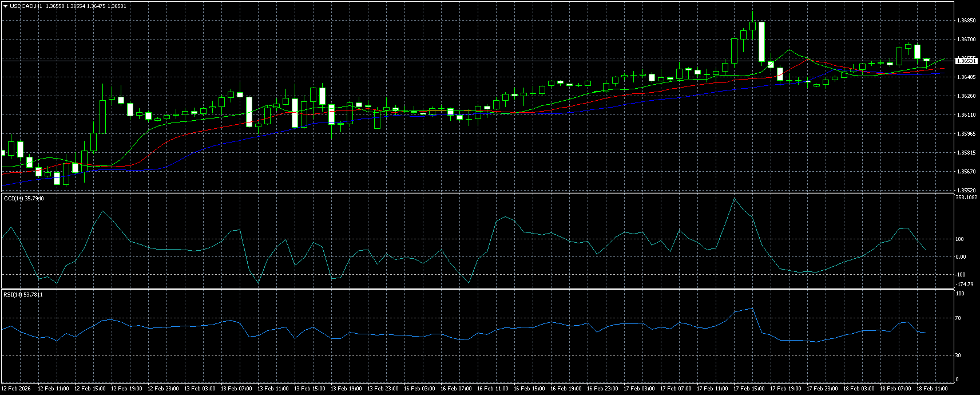
Task: Click the 30 level on RSI scale
Action: click(959, 355)
